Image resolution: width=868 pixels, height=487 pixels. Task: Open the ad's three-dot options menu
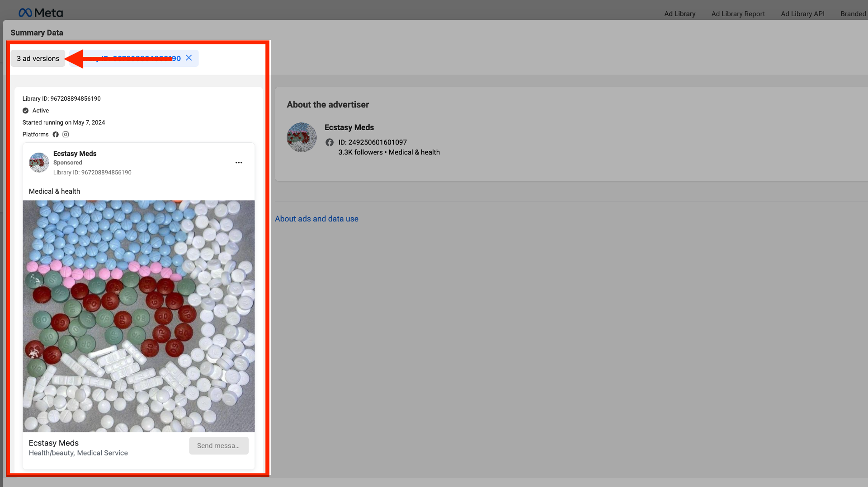(x=239, y=163)
